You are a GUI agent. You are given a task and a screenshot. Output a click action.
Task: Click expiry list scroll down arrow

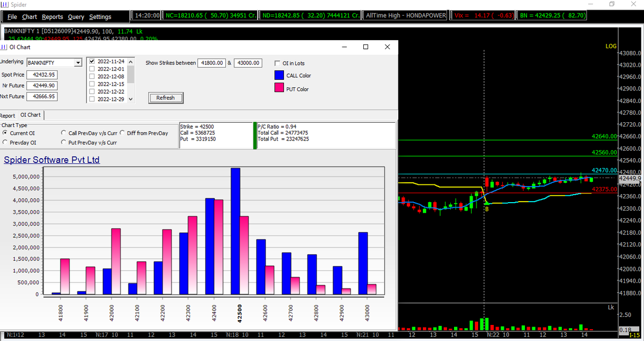(x=130, y=99)
